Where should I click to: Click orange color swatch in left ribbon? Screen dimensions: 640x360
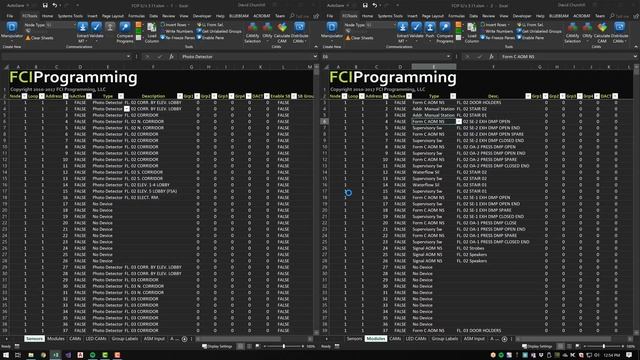(x=138, y=25)
